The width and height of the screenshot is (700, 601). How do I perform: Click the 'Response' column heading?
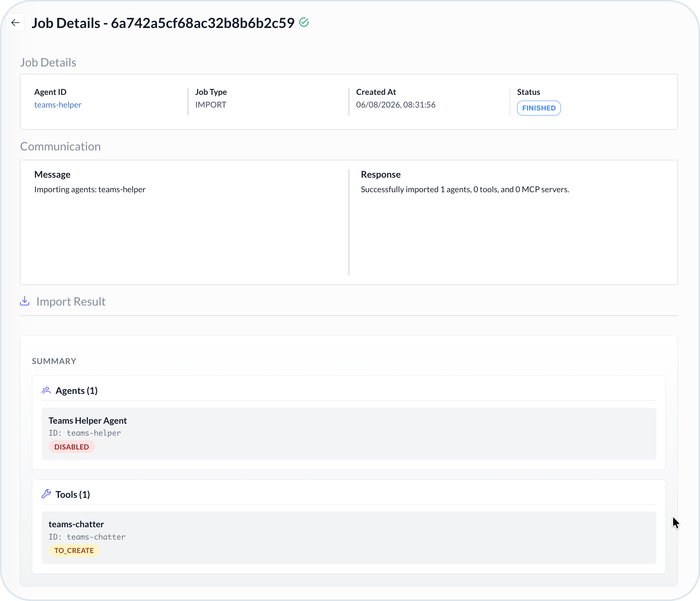[x=380, y=174]
